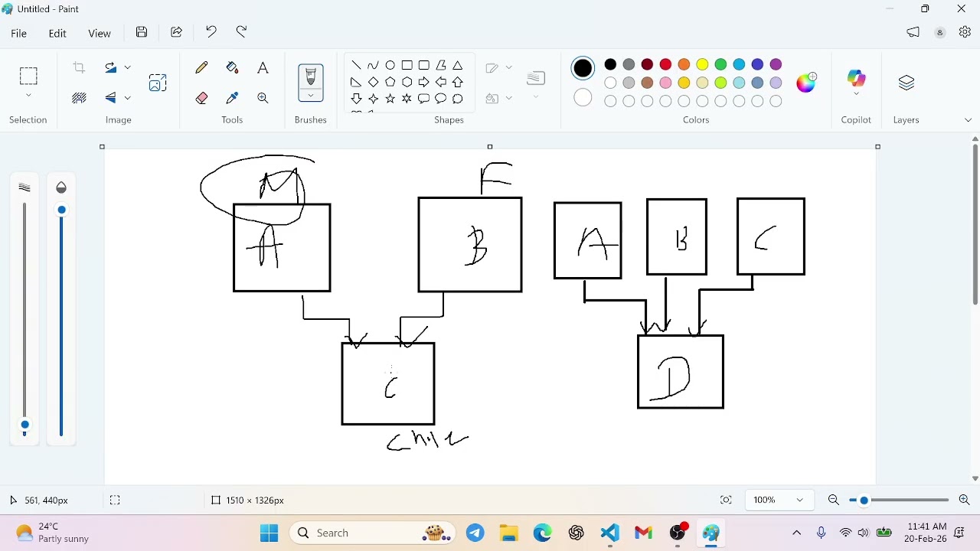This screenshot has width=980, height=551.
Task: Click the Share icon
Action: click(177, 32)
